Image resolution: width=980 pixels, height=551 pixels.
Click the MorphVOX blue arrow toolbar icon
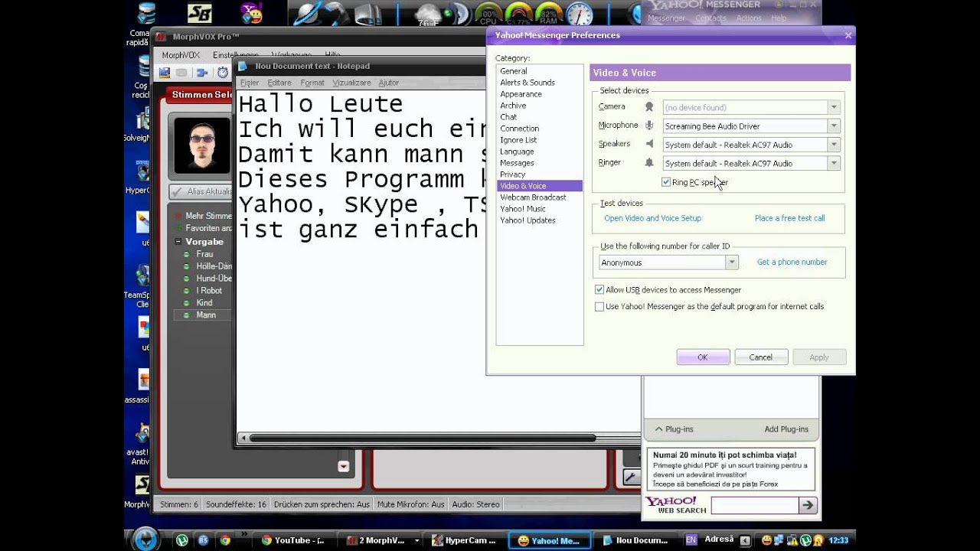coord(202,73)
